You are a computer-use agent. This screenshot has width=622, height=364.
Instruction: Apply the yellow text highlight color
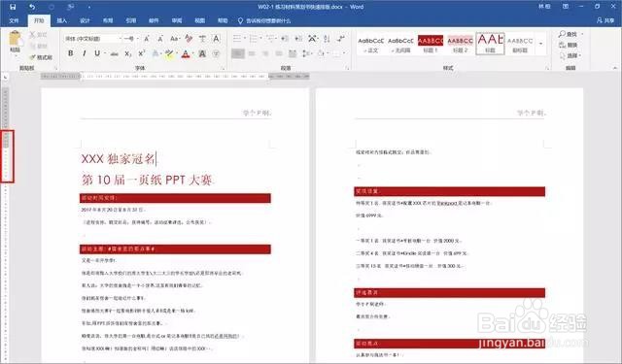click(x=169, y=53)
